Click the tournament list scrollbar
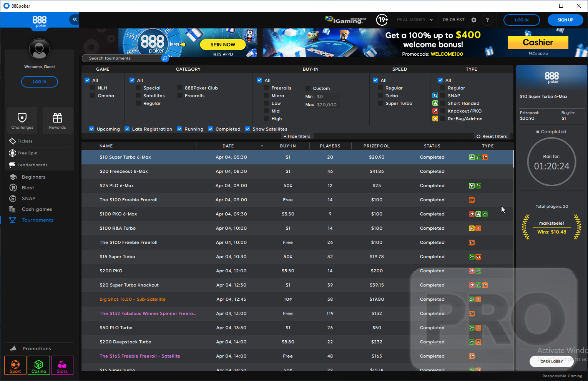The width and height of the screenshot is (588, 381). click(513, 159)
